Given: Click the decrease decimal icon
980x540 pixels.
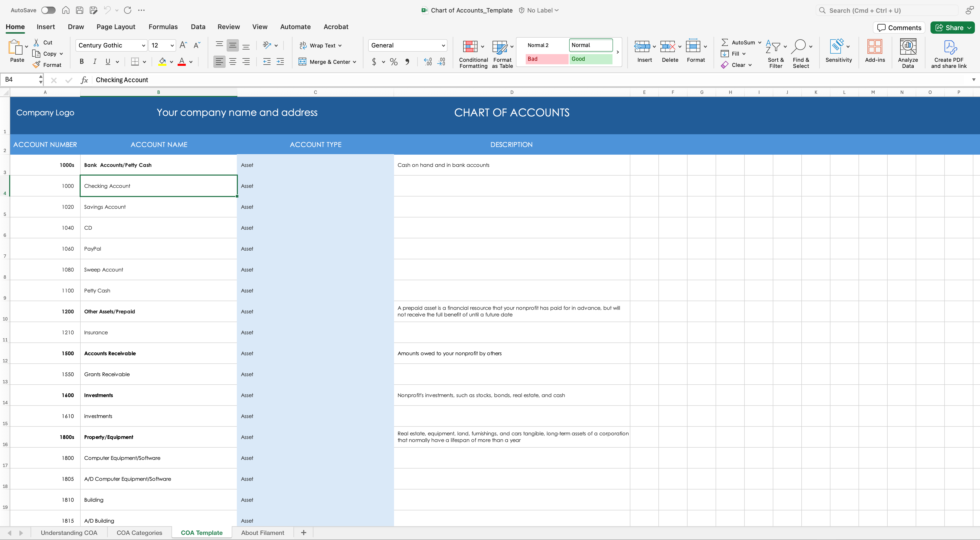Looking at the screenshot, I should pos(441,62).
